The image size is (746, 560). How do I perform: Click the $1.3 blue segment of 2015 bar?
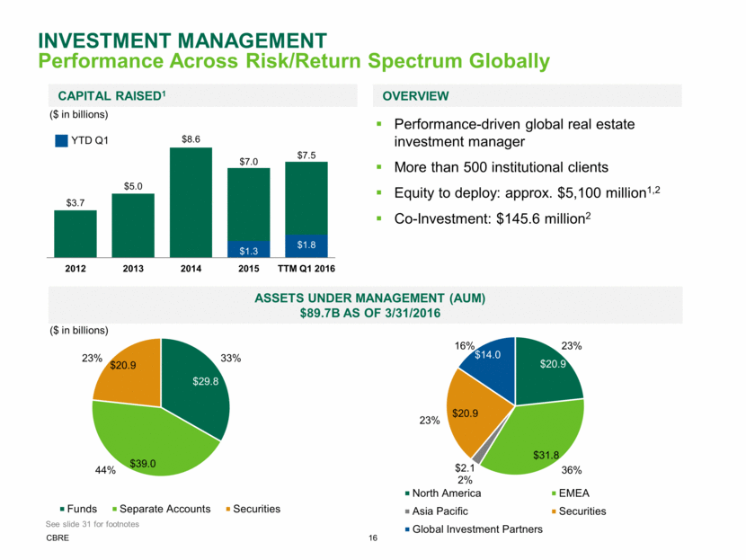click(248, 248)
